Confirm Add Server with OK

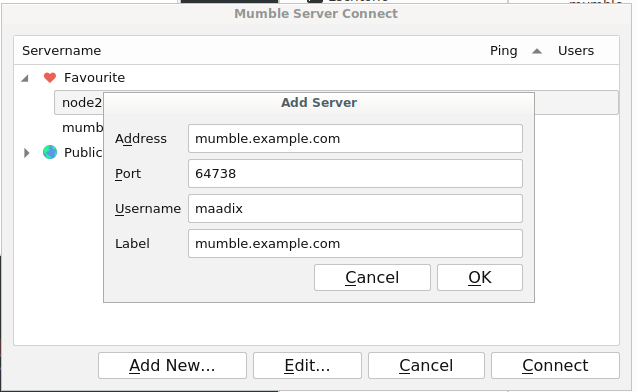coord(480,278)
